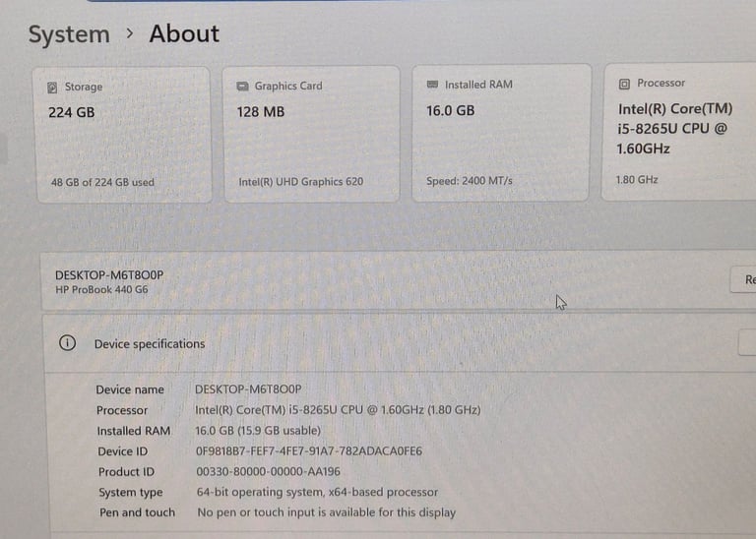Click the Device ID label

pyautogui.click(x=122, y=451)
